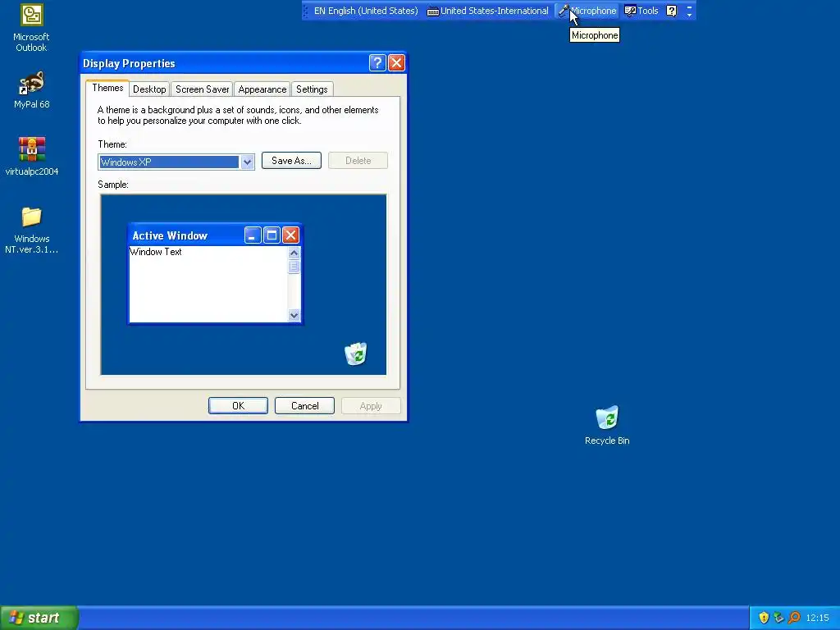The width and height of the screenshot is (840, 630).
Task: Open language bar options arrow
Action: click(x=689, y=11)
